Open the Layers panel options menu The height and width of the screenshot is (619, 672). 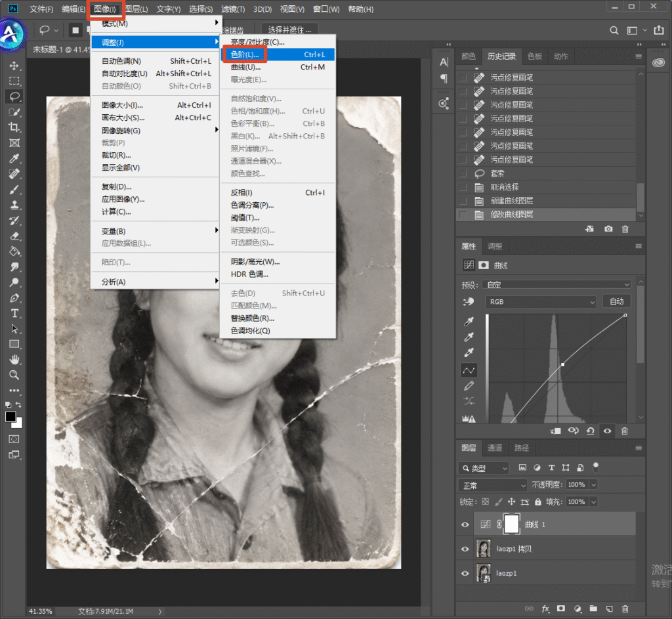pos(639,448)
